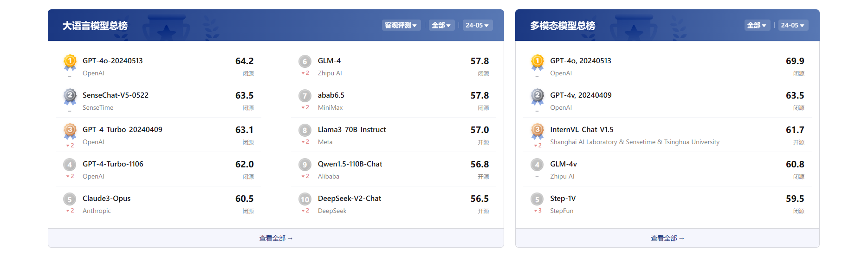Expand the 全部 filter in 大语言模型总榜

441,25
